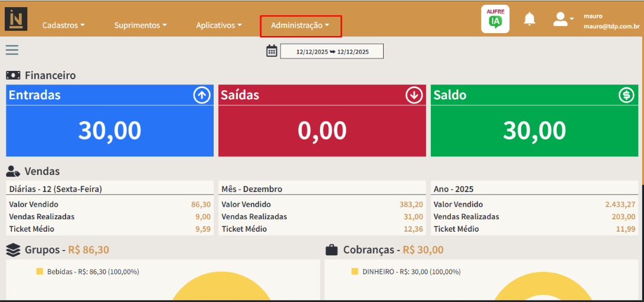Click the dollar icon on Saldo card

tap(626, 95)
